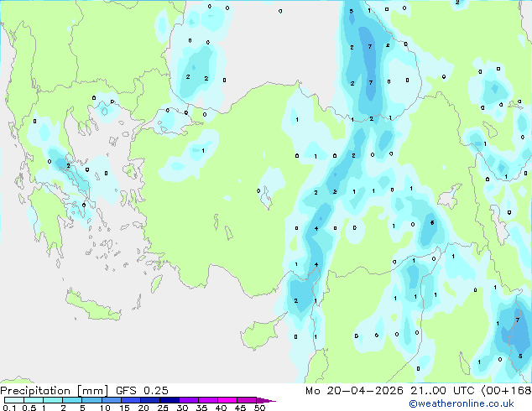This screenshot has height=411, width=532.
Task: Click the 40–45 mm magenta legend swatch
Action: (x=227, y=400)
